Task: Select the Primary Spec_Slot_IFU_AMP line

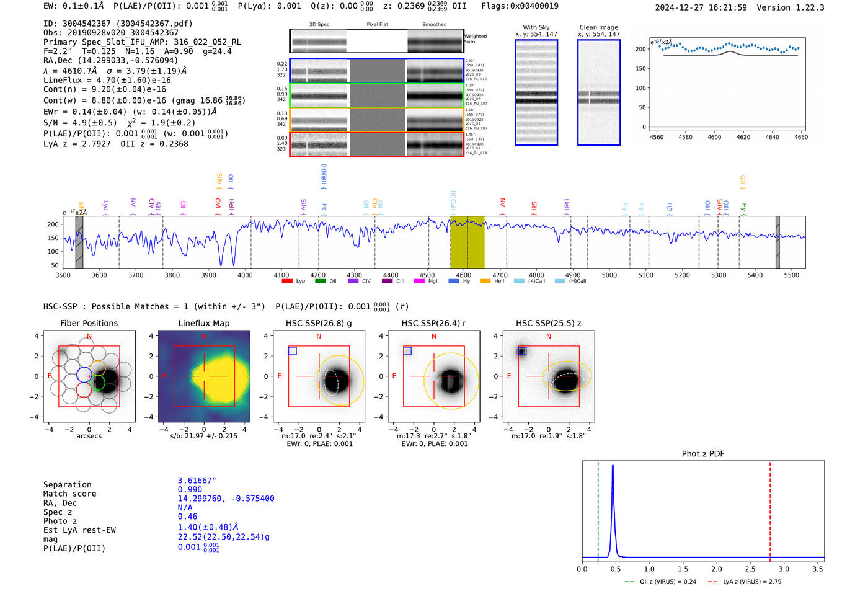Action: (x=142, y=42)
